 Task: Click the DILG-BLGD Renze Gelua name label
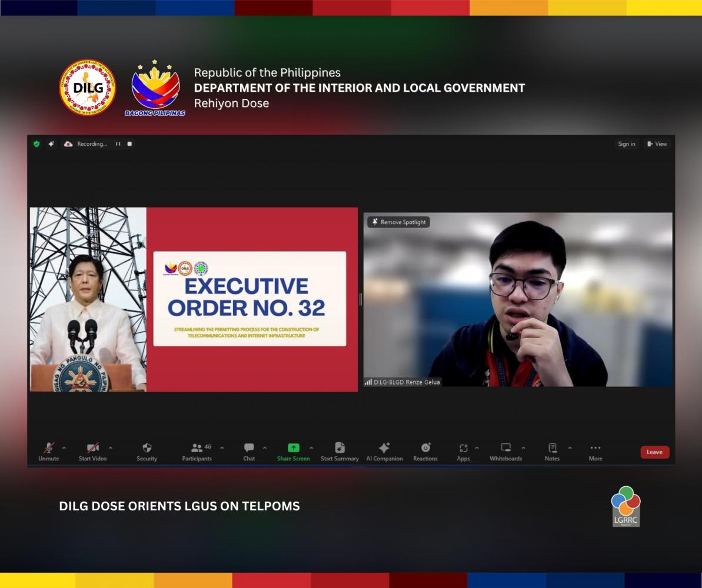point(407,382)
